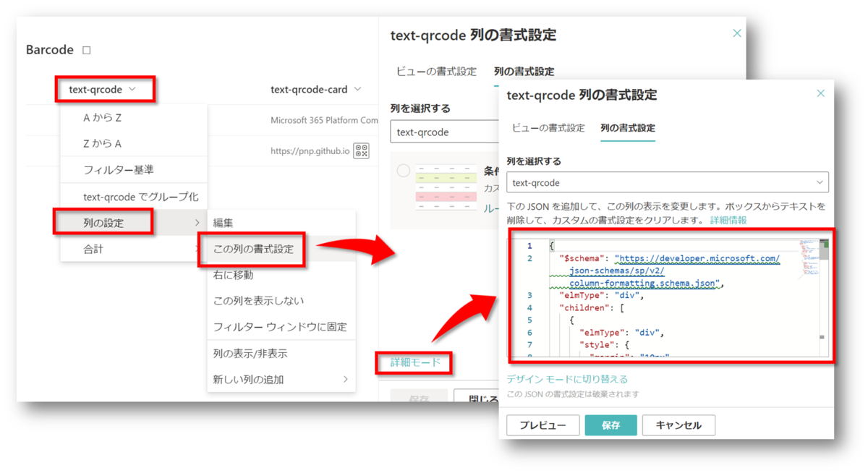This screenshot has height=473, width=868.
Task: Open the 列を選択する combo box
Action: [667, 182]
